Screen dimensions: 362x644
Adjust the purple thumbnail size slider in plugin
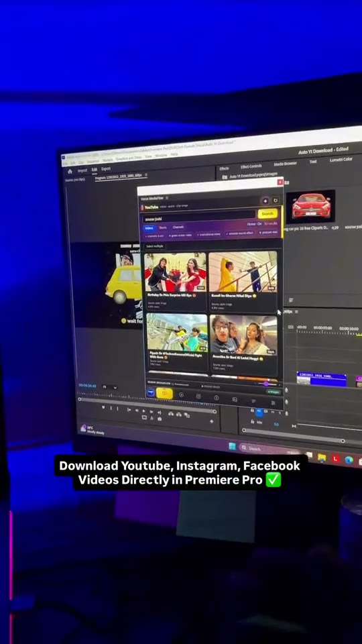265,384
